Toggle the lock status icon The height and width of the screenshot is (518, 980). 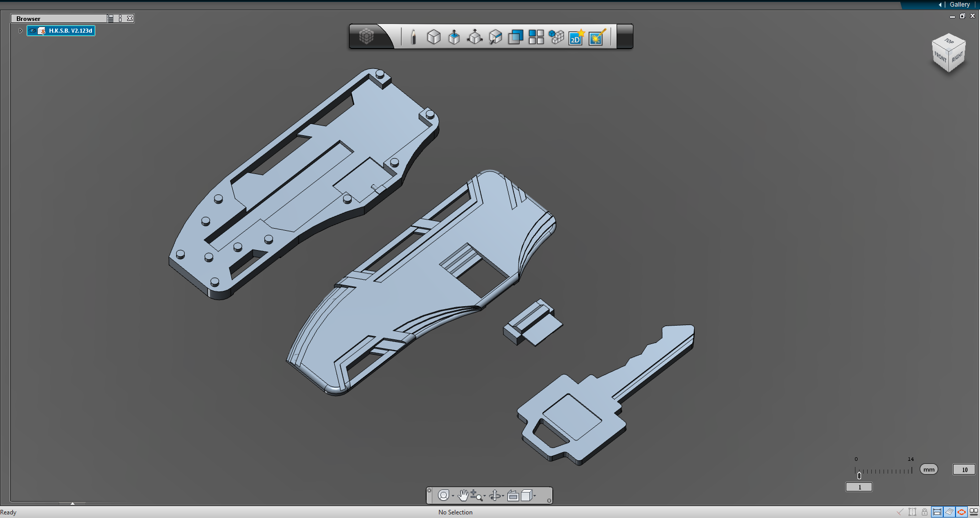(x=924, y=512)
